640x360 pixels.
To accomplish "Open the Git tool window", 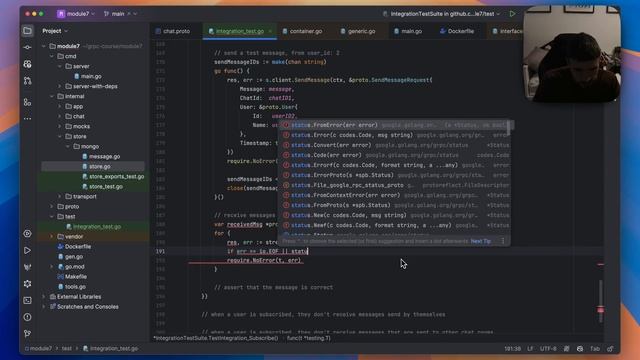I will pos(27,333).
